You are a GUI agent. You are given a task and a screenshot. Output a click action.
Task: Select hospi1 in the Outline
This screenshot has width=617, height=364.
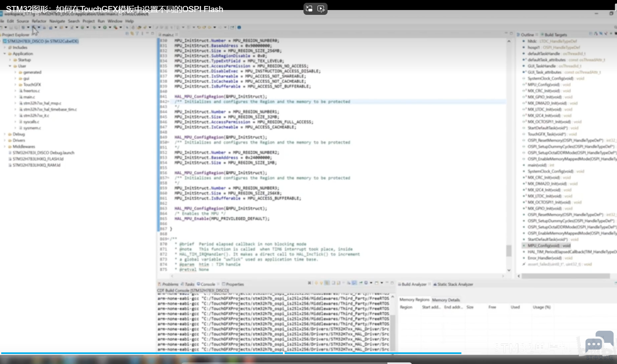(x=554, y=47)
